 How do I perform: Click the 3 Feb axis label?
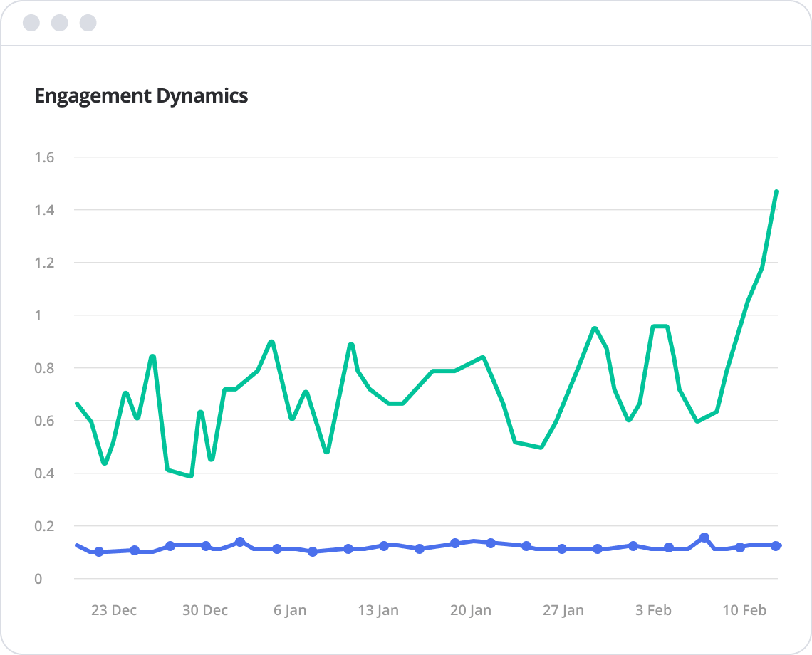coord(655,610)
